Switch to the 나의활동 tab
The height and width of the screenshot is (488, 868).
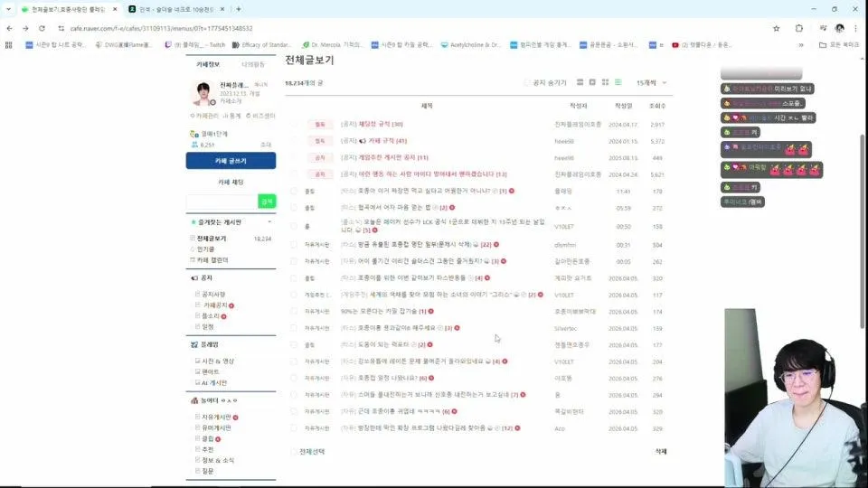[x=253, y=64]
